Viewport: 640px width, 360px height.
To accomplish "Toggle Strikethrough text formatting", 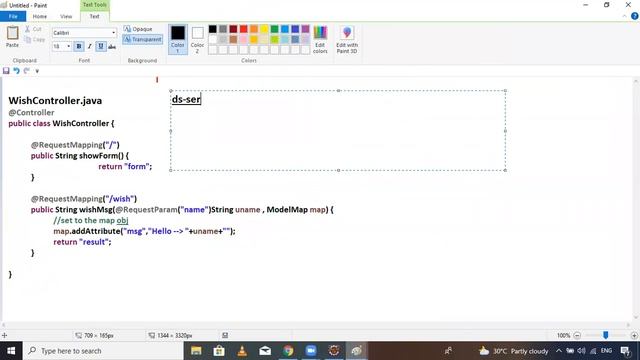I will [112, 47].
